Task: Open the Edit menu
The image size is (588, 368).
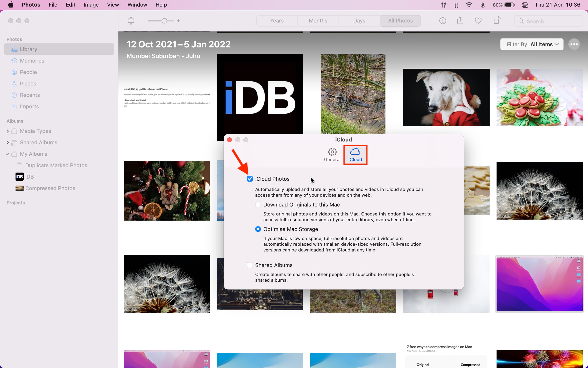Action: point(70,5)
